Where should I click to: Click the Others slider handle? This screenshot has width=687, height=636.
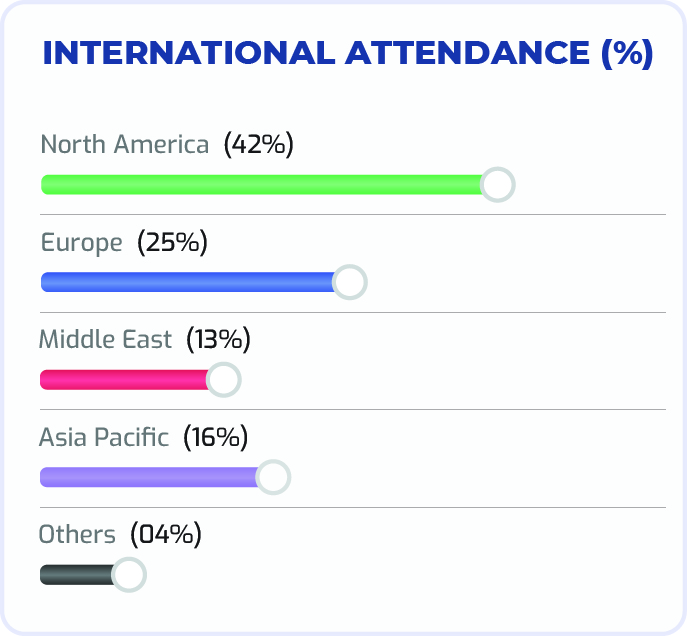pyautogui.click(x=128, y=575)
